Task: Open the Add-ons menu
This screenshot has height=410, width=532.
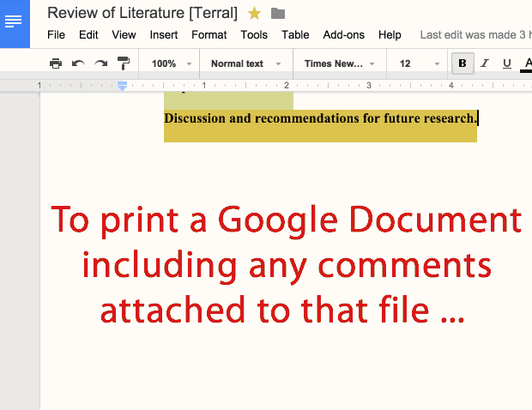Action: pos(344,34)
